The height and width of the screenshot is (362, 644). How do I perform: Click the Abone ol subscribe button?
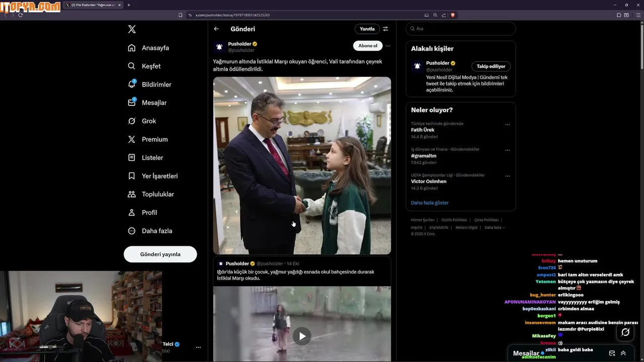pyautogui.click(x=368, y=46)
